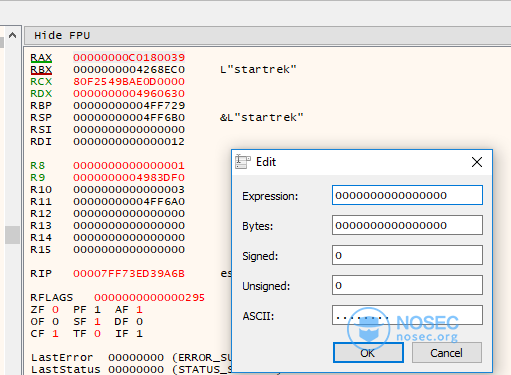Screen dimensions: 511x375
Task: Close the Edit dialog window
Action: click(x=477, y=162)
